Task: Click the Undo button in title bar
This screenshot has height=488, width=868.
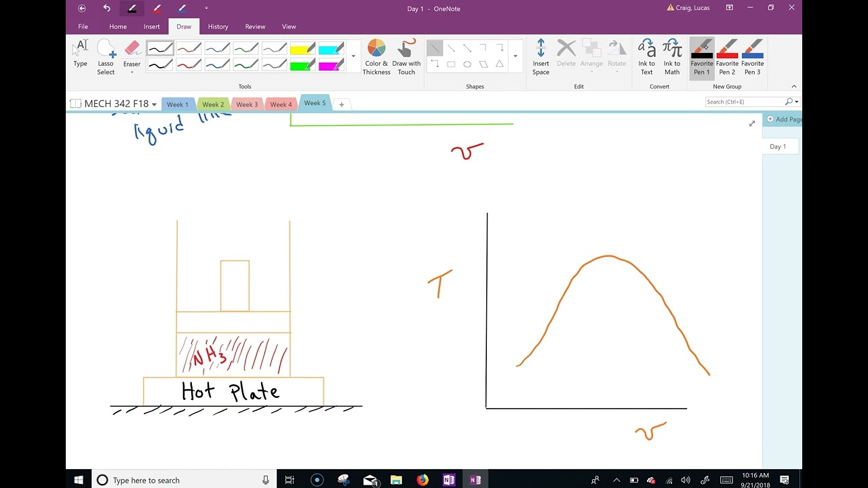Action: click(x=106, y=8)
